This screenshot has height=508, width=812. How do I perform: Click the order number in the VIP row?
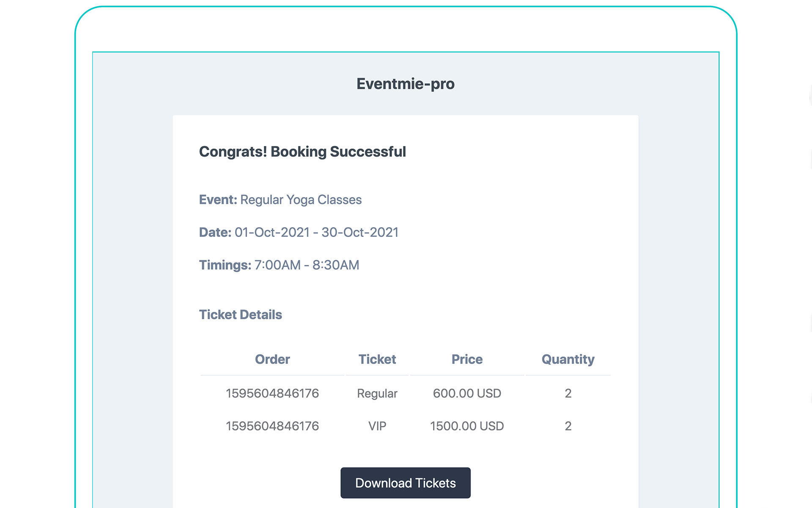[272, 426]
